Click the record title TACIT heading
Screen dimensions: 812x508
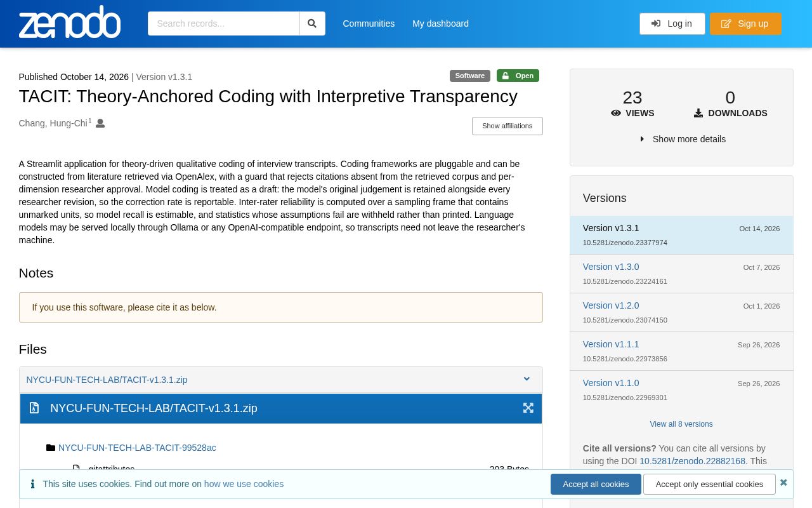point(268,97)
